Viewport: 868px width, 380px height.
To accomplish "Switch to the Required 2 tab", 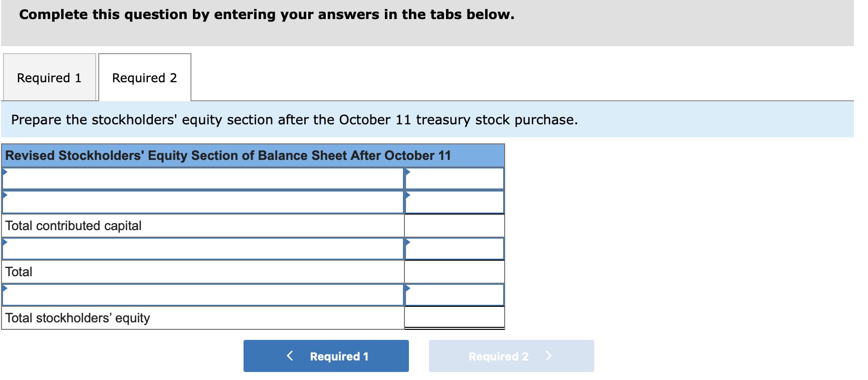I will (144, 77).
